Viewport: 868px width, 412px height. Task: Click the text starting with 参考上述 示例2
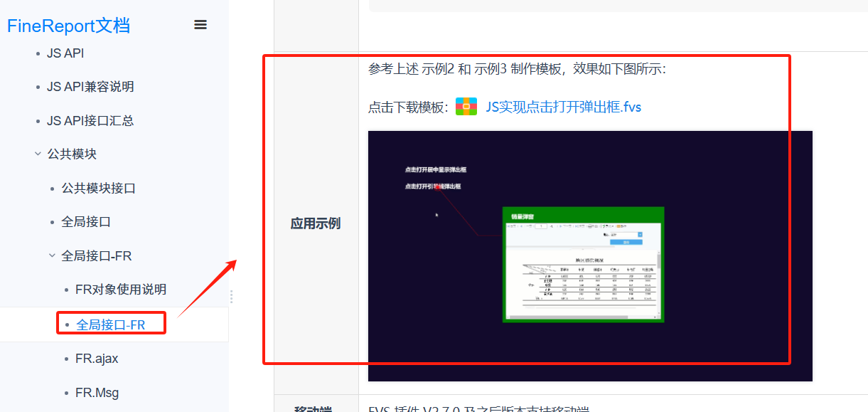(517, 69)
